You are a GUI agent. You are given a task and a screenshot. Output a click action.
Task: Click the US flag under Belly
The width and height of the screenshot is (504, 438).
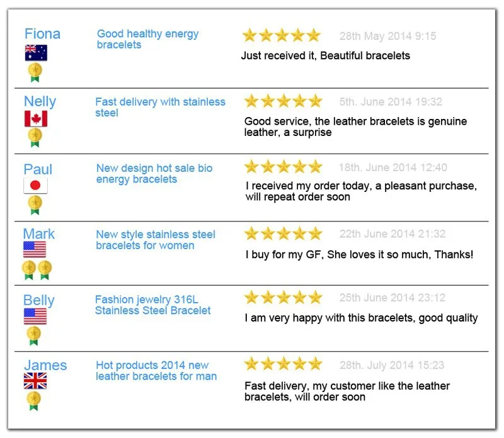(x=35, y=317)
